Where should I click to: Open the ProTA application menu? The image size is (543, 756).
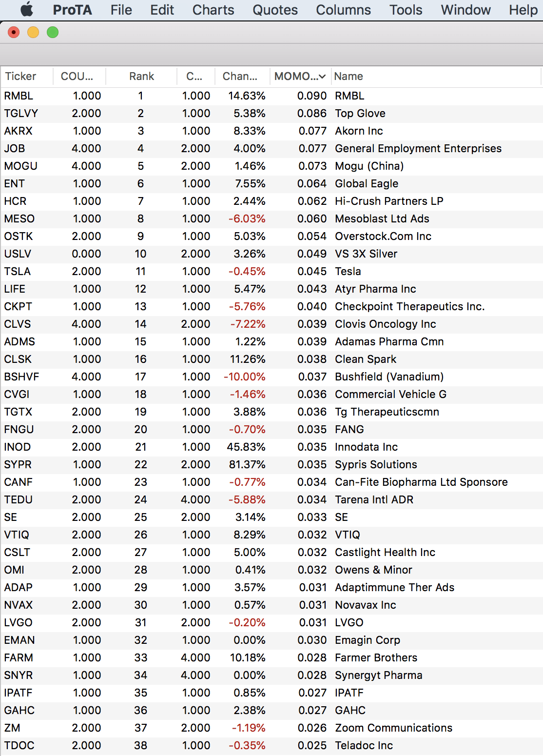(72, 10)
